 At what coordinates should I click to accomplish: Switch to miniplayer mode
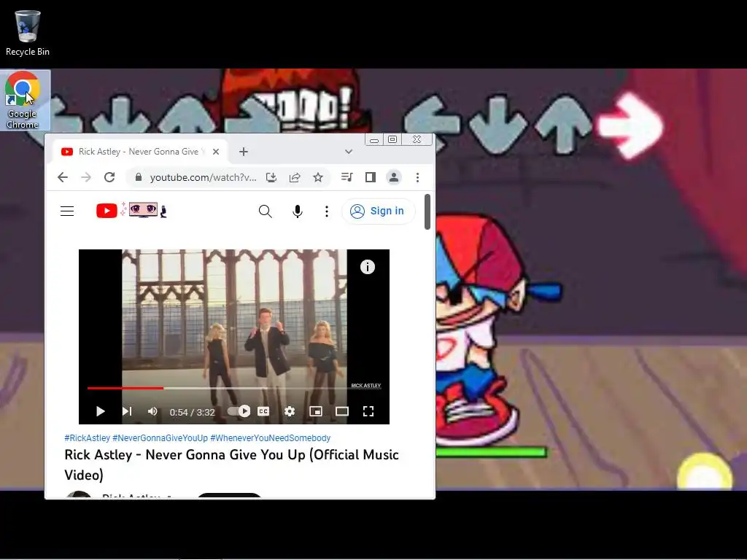point(316,411)
